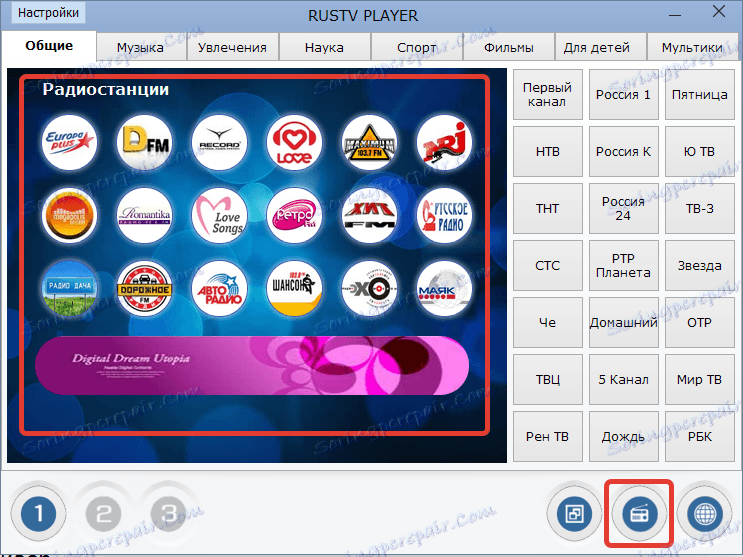The image size is (743, 557).
Task: Tune to НТВ channel
Action: click(547, 151)
